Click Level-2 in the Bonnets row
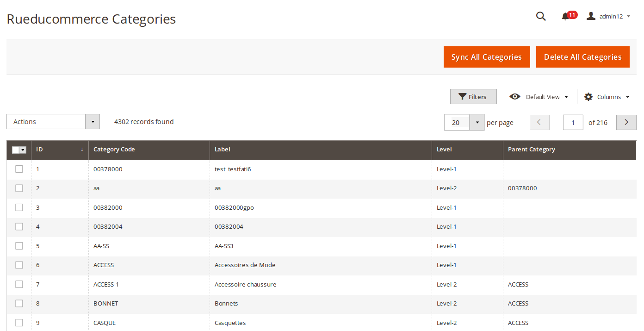The width and height of the screenshot is (644, 331). (446, 304)
